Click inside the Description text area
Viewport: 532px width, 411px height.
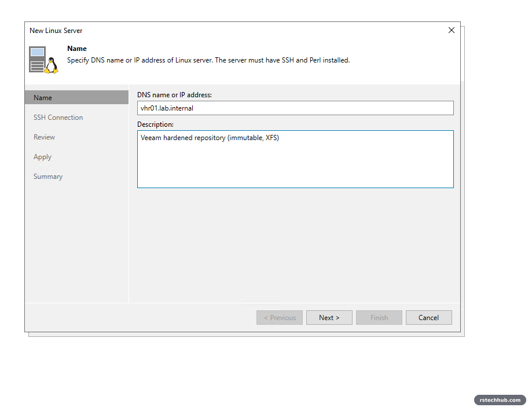pyautogui.click(x=295, y=159)
